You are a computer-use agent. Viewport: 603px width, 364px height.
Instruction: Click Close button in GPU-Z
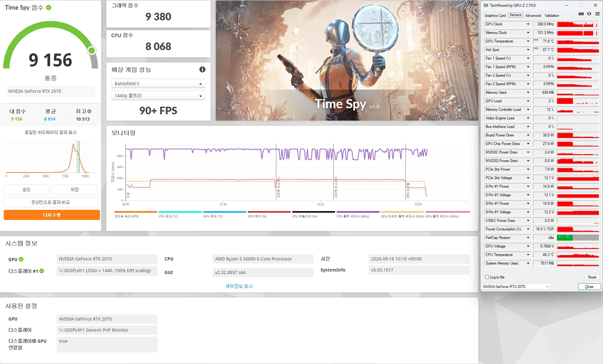(589, 287)
